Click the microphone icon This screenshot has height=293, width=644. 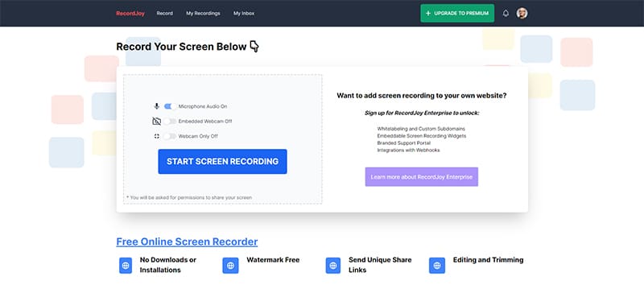(x=156, y=106)
